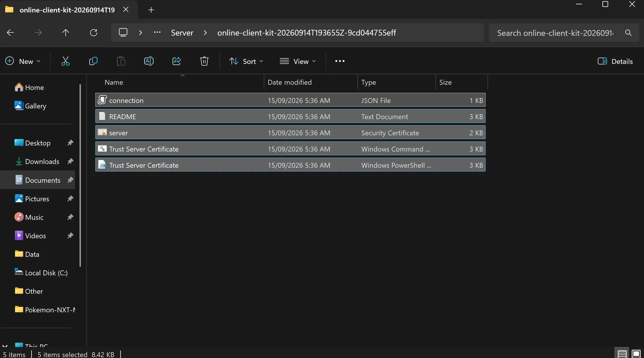Select Trust Server Certificate PowerShell file
The height and width of the screenshot is (358, 644).
point(290,165)
